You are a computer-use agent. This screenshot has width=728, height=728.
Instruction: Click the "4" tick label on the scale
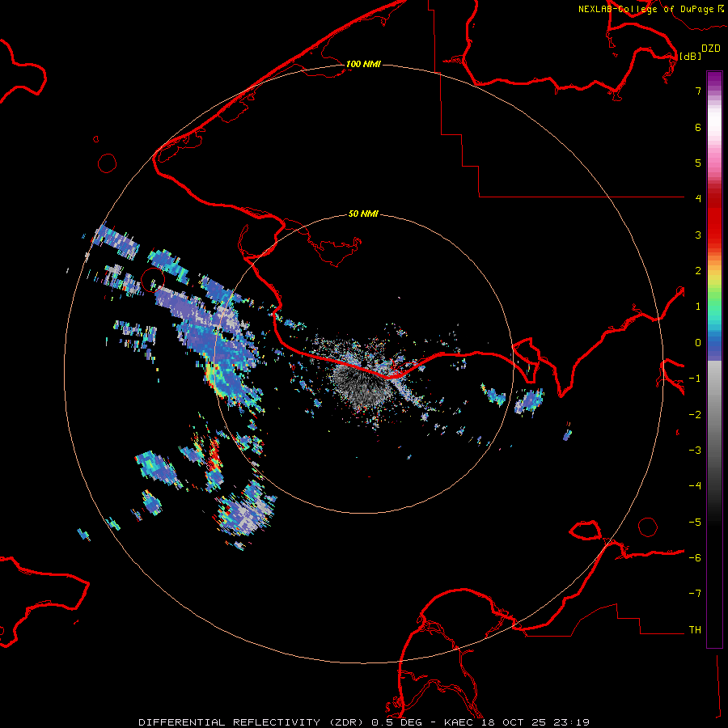[x=698, y=199]
